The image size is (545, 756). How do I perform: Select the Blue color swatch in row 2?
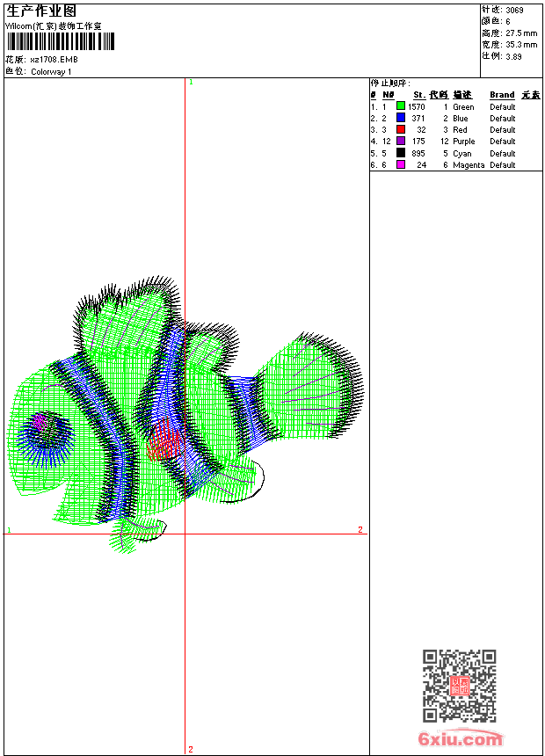400,117
